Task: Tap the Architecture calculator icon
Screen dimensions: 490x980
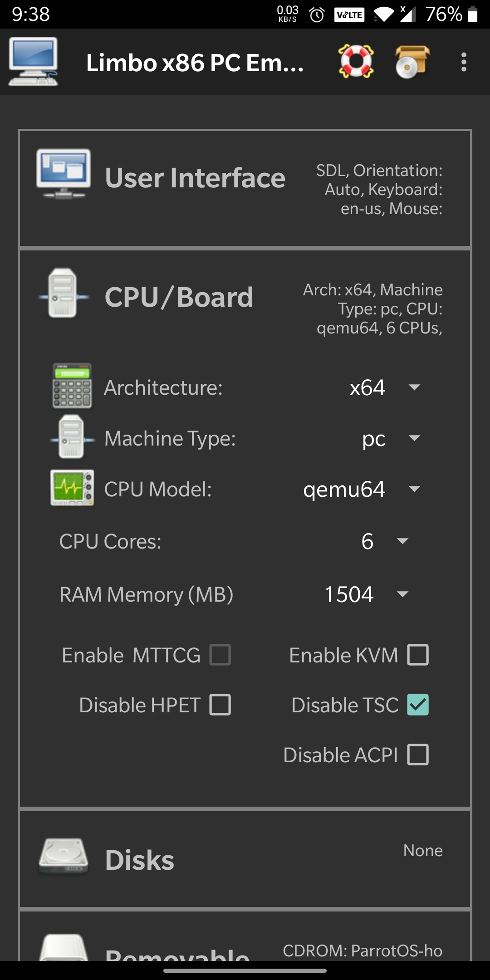Action: (72, 386)
